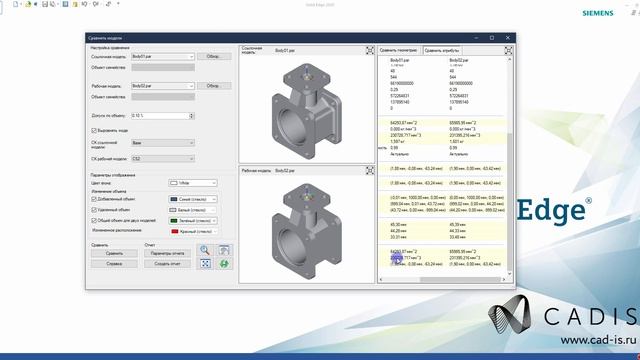Fit the working model Body02.par preview
Viewport: 640px width, 360px height.
click(369, 170)
